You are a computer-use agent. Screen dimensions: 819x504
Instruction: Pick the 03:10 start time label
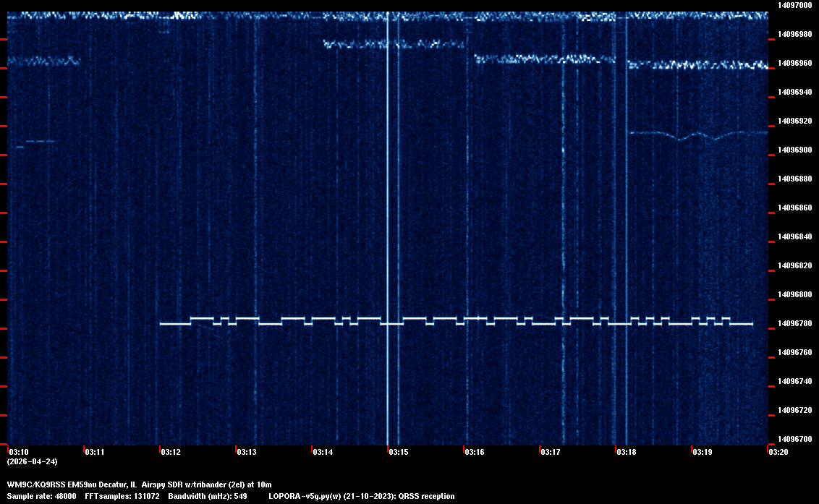tap(18, 452)
